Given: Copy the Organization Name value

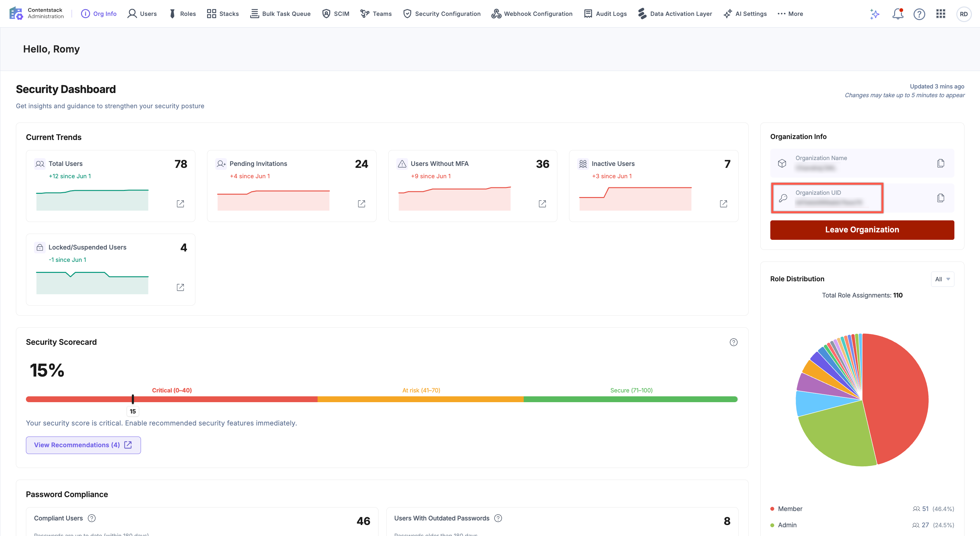Looking at the screenshot, I should (x=940, y=163).
